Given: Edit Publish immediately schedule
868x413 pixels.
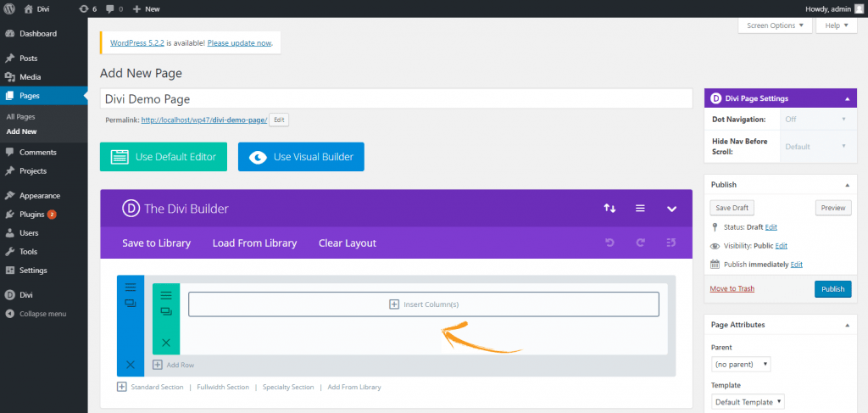Looking at the screenshot, I should [x=797, y=265].
